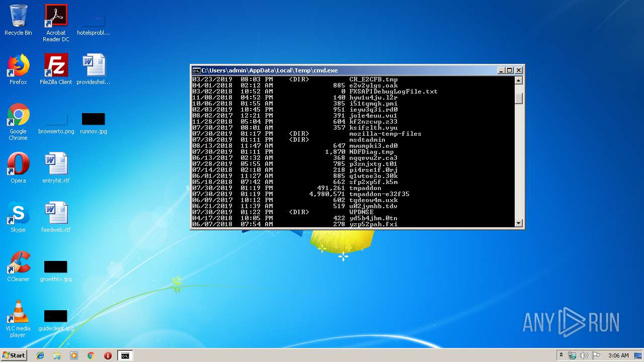
Task: Select feedweb.rtf document icon
Action: coord(56,217)
